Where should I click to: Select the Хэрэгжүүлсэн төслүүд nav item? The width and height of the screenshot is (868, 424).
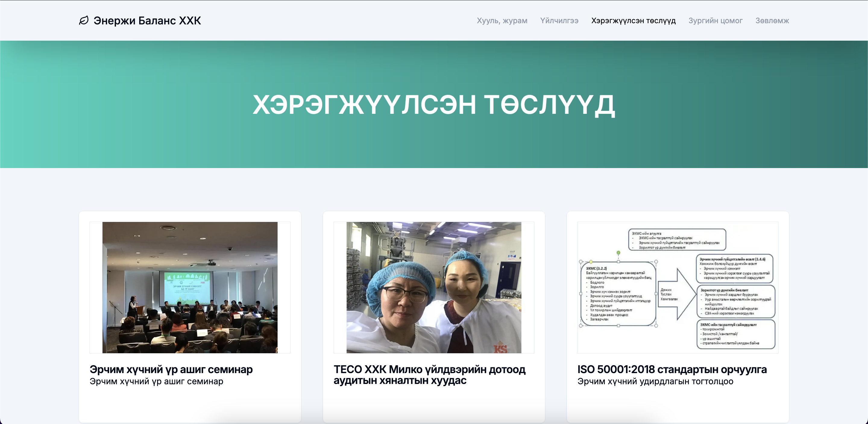click(634, 21)
